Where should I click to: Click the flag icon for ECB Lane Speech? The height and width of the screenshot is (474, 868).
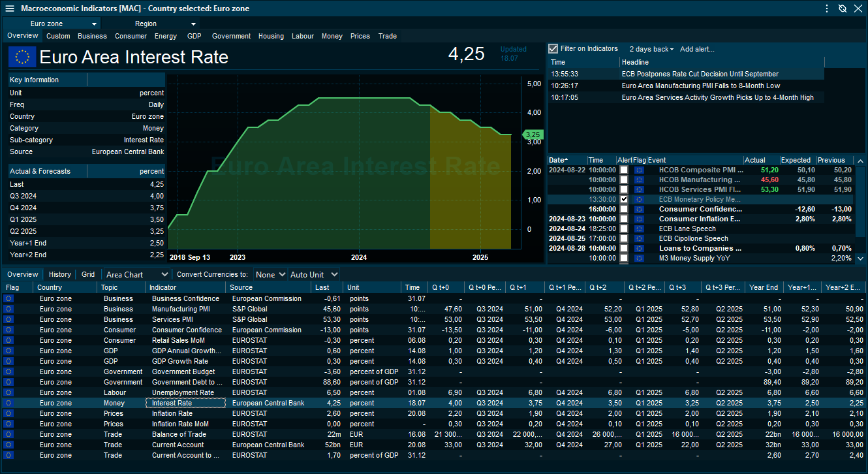click(639, 229)
